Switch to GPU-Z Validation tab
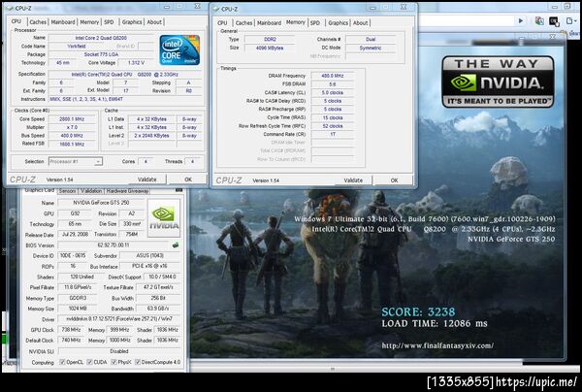Viewport: 582px width, 392px height. 91,191
